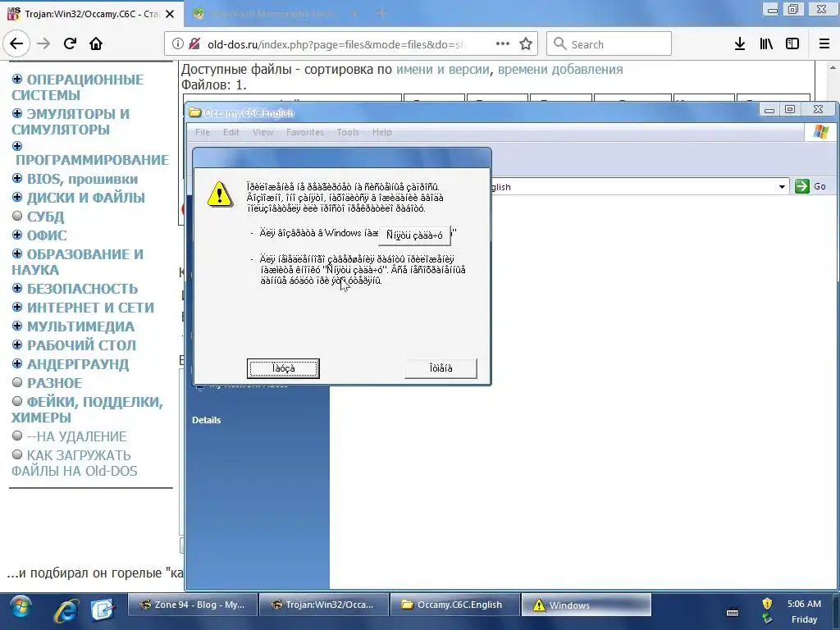Open the browser home page icon
This screenshot has height=630, width=840.
[96, 43]
